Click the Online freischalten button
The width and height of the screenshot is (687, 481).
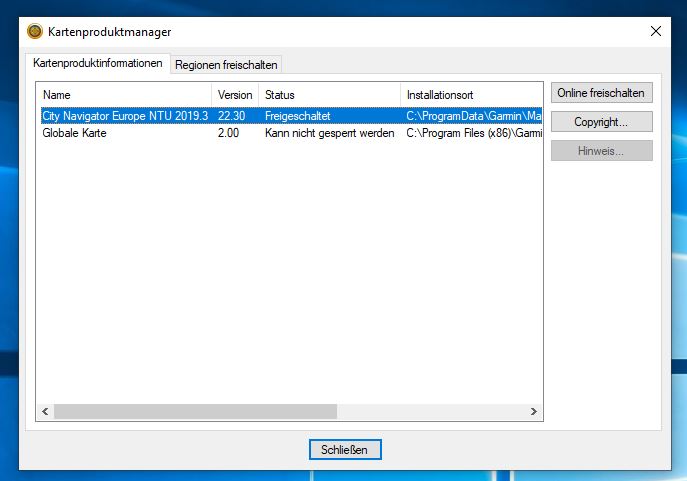(601, 93)
